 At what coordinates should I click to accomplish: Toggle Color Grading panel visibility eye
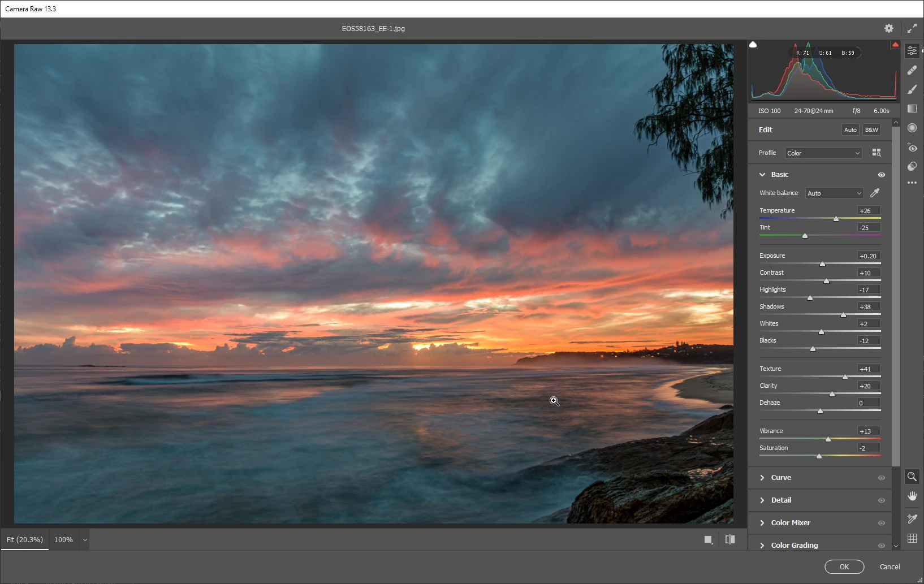(x=881, y=546)
